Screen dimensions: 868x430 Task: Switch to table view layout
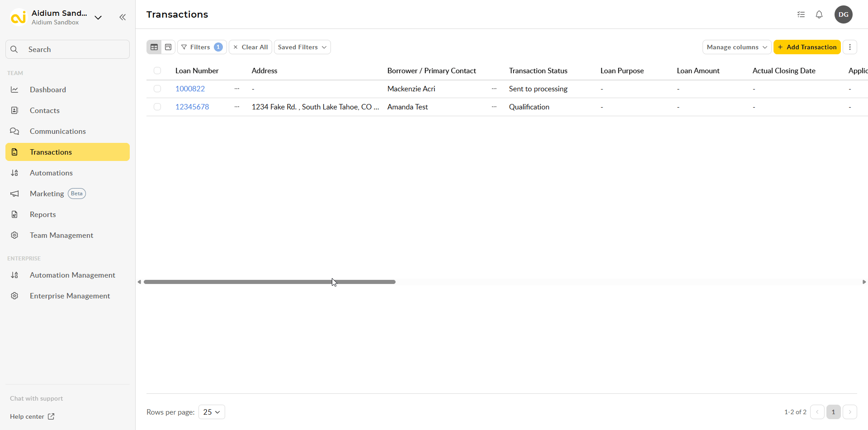(154, 47)
